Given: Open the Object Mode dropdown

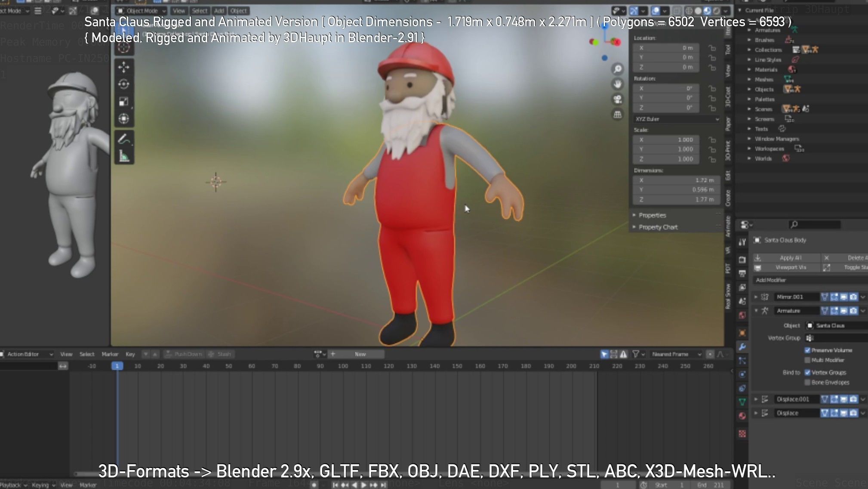Looking at the screenshot, I should tap(142, 11).
